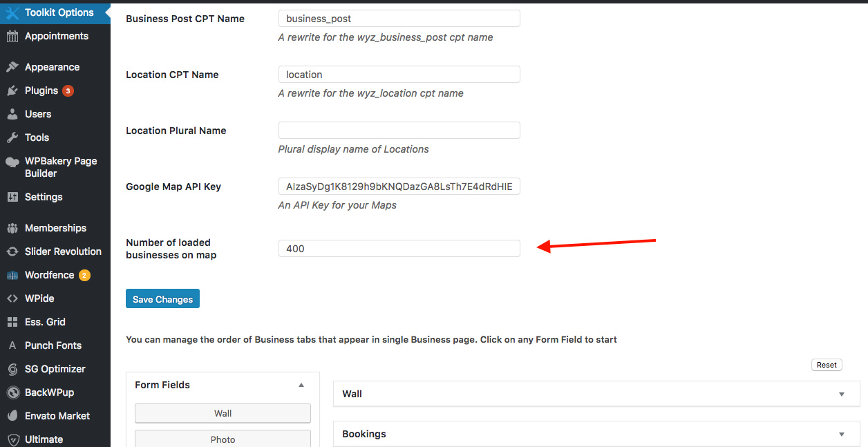Click the 'Business Post CPT Name' label

(x=185, y=19)
